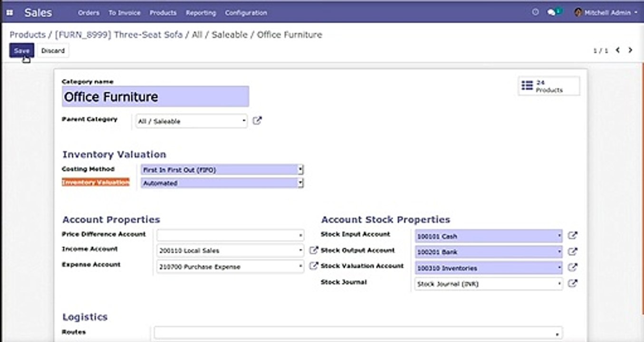Open the activities clock icon
644x342 pixels.
click(x=536, y=13)
